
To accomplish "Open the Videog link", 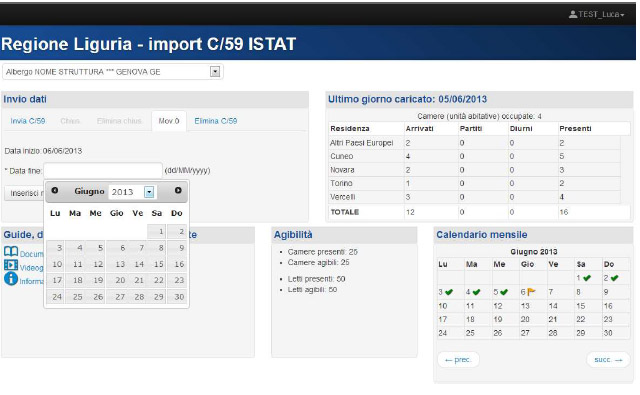I will click(31, 268).
